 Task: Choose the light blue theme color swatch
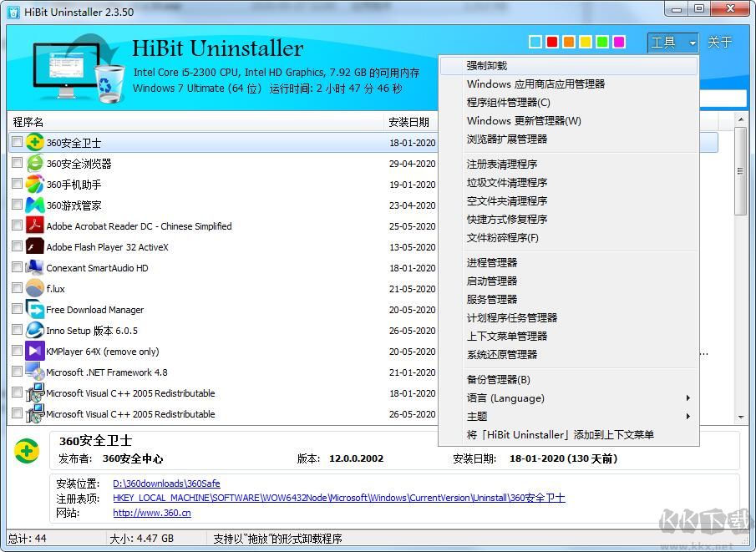coord(535,42)
